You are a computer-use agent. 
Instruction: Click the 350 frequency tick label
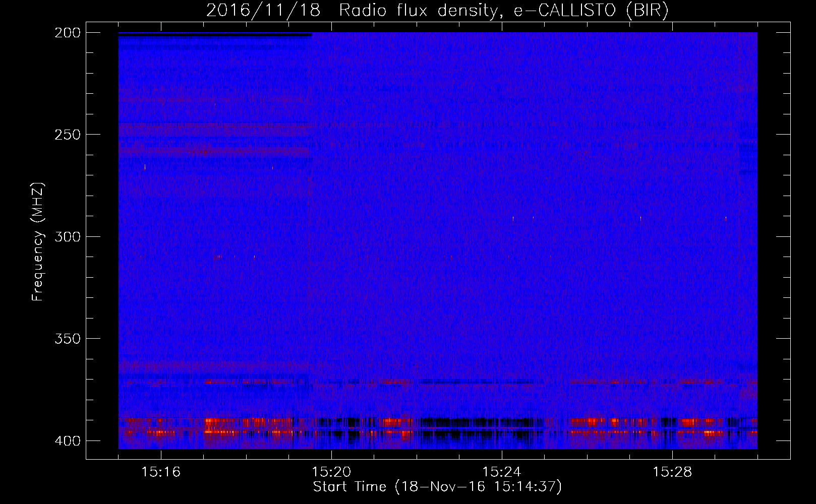pyautogui.click(x=67, y=338)
